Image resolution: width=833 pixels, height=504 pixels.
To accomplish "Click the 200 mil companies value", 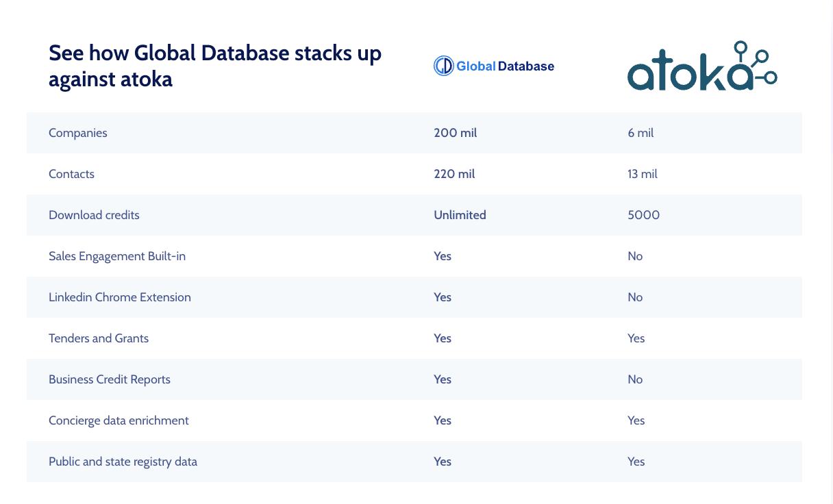I will click(x=455, y=133).
